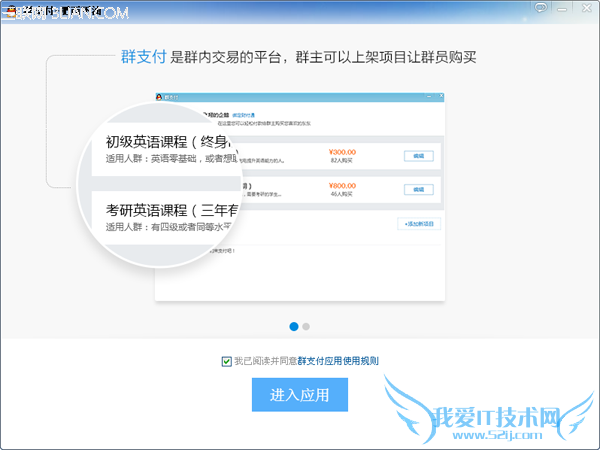Image resolution: width=600 pixels, height=450 pixels.
Task: Close the group payment window
Action: coord(586,8)
